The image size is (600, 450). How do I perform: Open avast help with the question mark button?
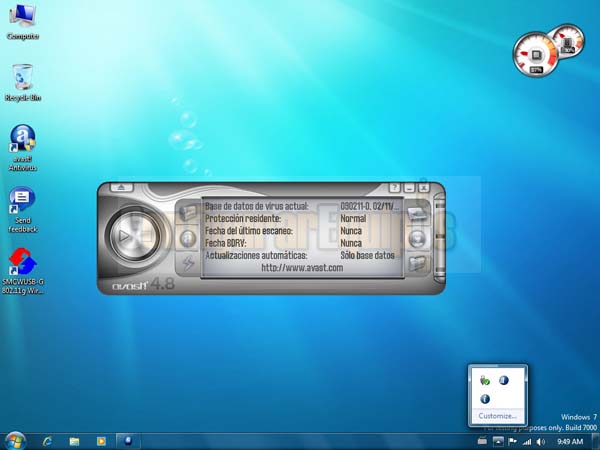[x=395, y=188]
